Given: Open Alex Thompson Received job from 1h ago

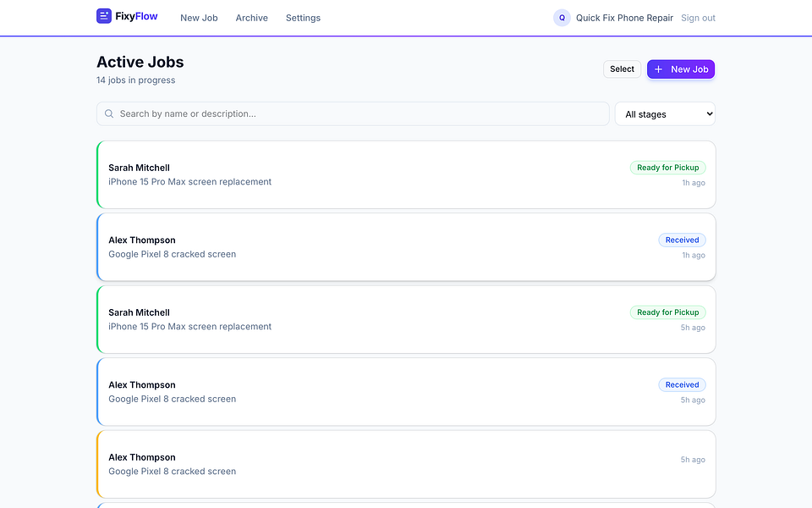Looking at the screenshot, I should (x=406, y=247).
